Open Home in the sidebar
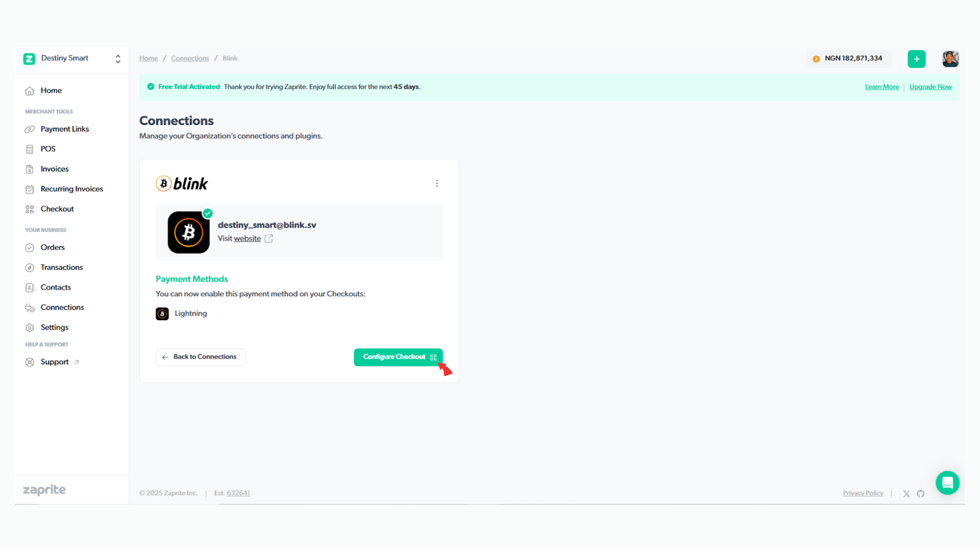980x551 pixels. click(x=51, y=91)
